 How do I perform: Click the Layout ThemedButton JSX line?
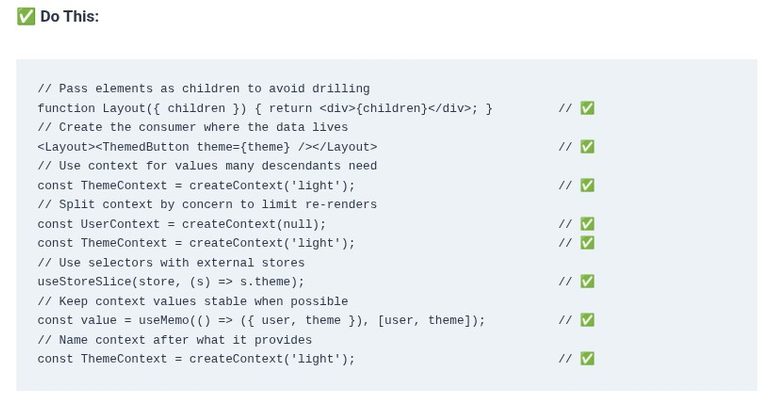[207, 147]
